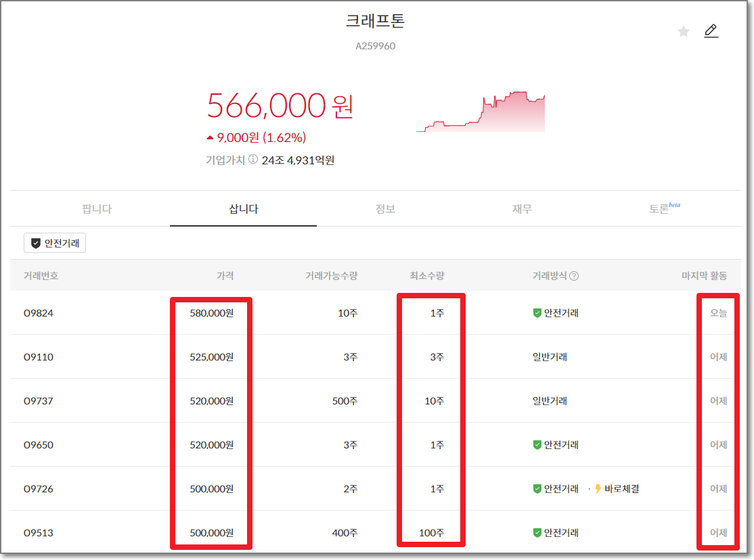The width and height of the screenshot is (754, 560).
Task: Select trade number 09110
Action: coord(39,357)
